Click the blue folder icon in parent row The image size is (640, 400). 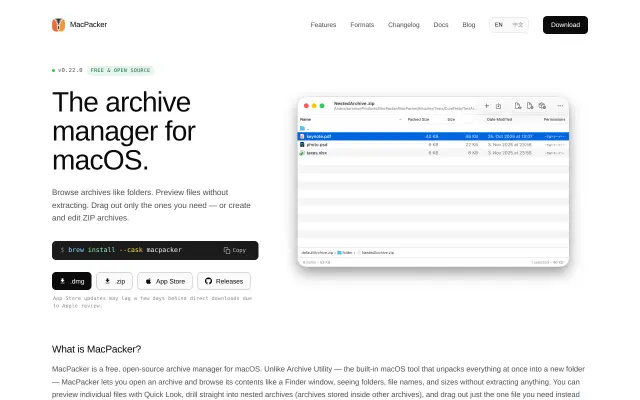(302, 128)
